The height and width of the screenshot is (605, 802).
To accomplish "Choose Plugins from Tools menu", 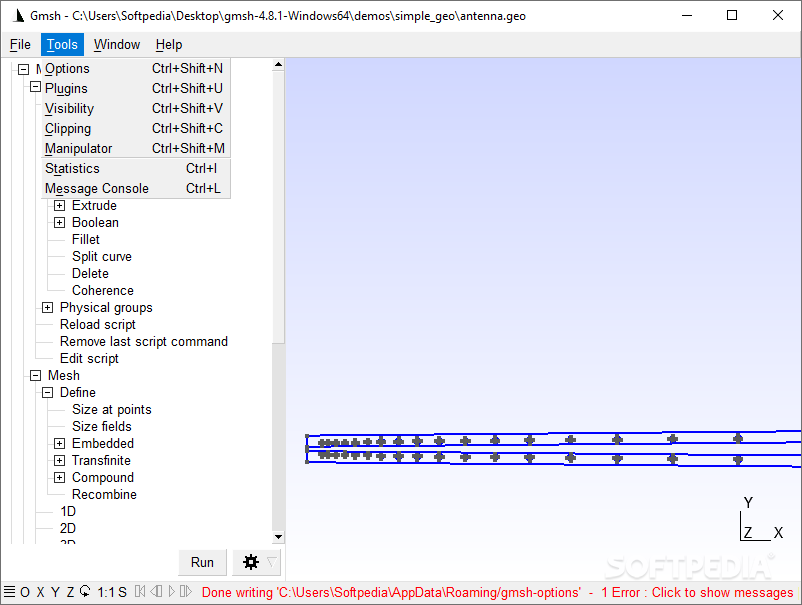I will [136, 88].
